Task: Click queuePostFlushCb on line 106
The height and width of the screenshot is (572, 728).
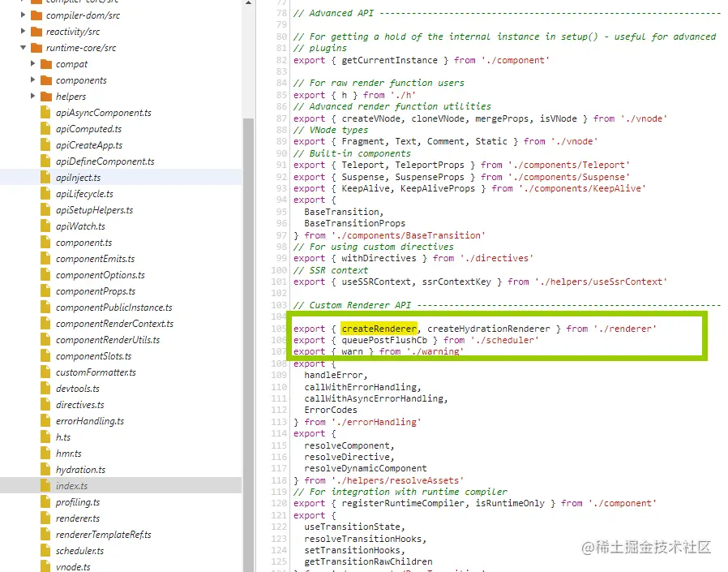Action: [384, 340]
